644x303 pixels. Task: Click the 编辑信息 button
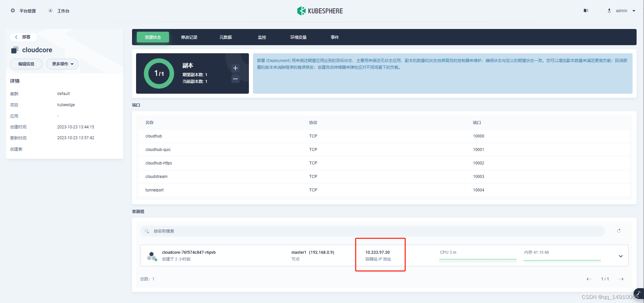coord(26,64)
